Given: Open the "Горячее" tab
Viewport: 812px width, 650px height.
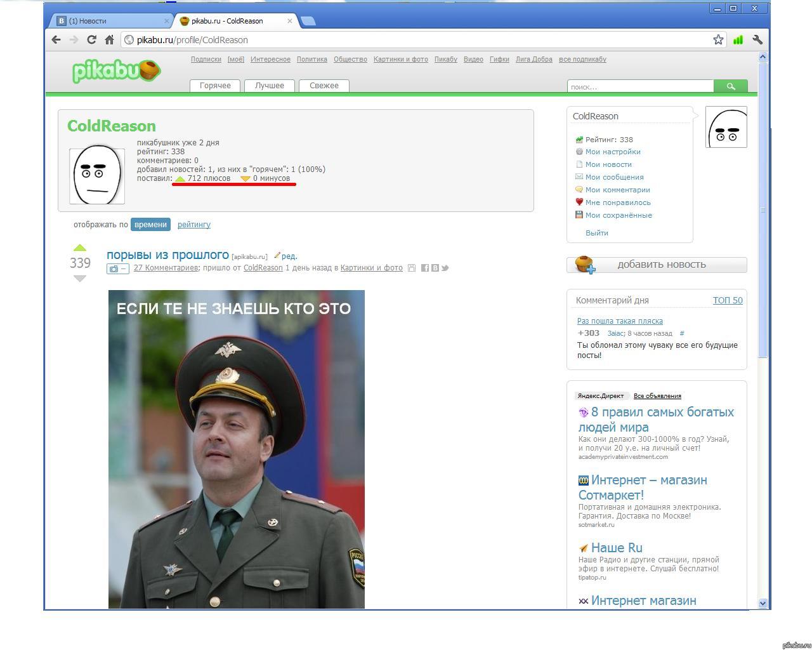Looking at the screenshot, I should click(x=215, y=86).
